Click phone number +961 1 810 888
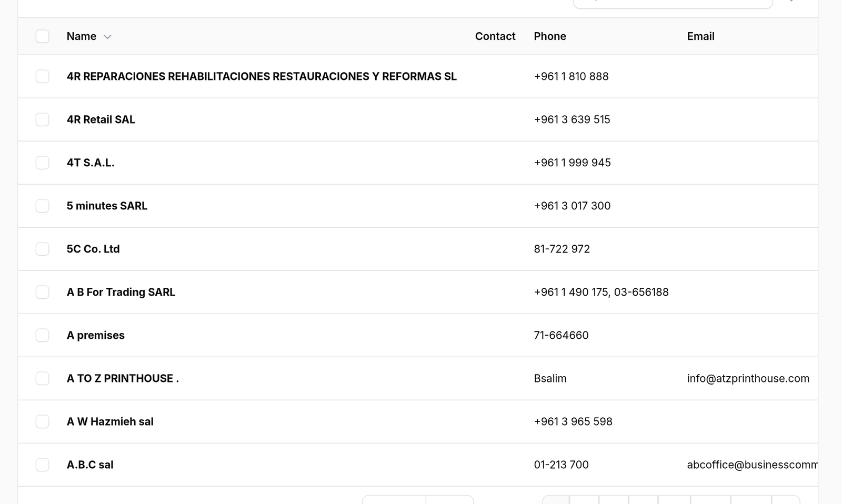 click(571, 76)
